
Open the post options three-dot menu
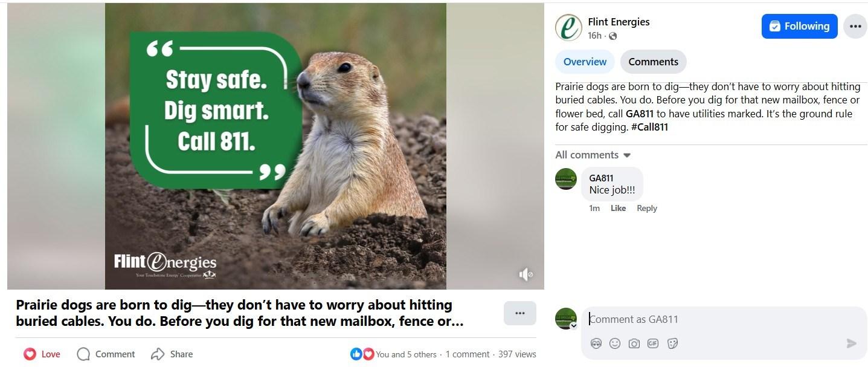coord(855,27)
